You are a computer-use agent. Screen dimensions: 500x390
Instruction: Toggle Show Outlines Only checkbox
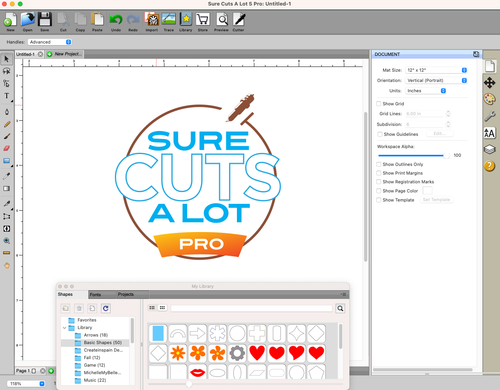tap(379, 164)
